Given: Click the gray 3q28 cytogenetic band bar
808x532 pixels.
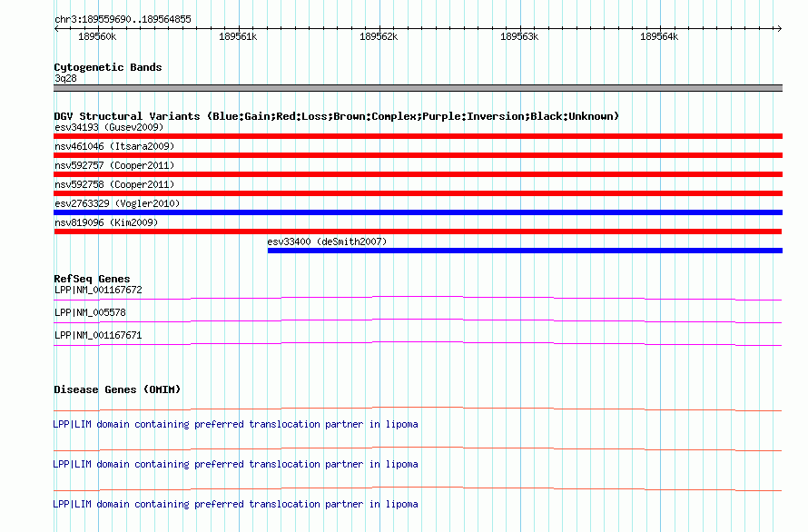Looking at the screenshot, I should point(418,88).
